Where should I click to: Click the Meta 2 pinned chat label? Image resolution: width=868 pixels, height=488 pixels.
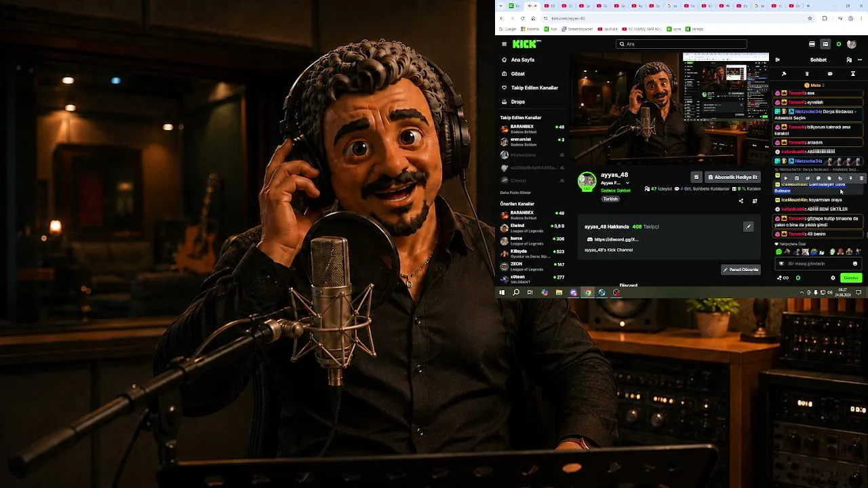pyautogui.click(x=814, y=85)
